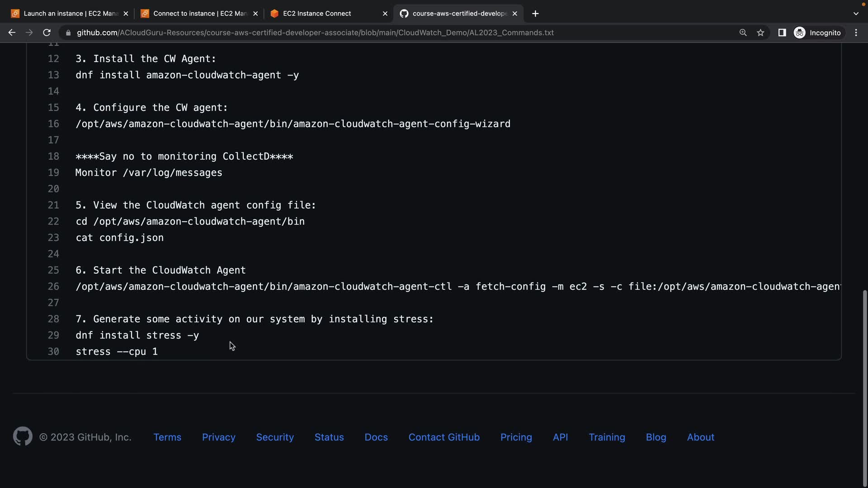Reload the current GitHub page
This screenshot has width=868, height=488.
click(x=47, y=33)
